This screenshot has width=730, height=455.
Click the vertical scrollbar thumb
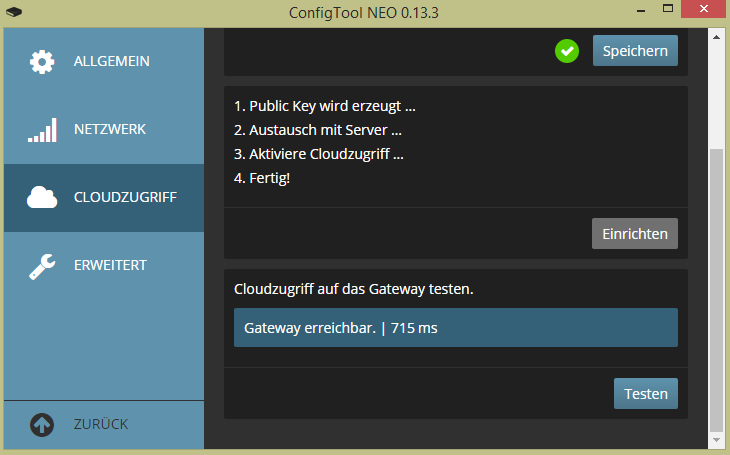[716, 290]
